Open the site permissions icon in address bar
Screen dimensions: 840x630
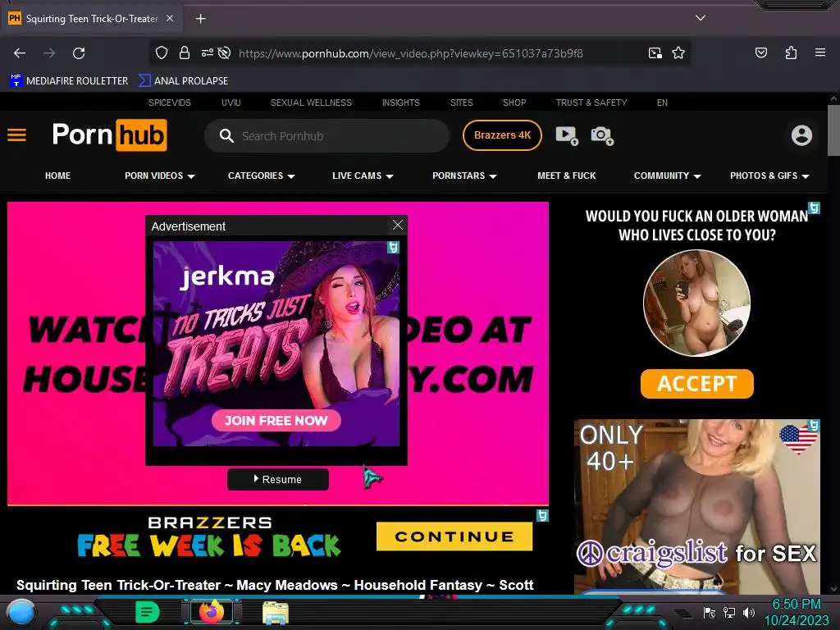(x=207, y=52)
